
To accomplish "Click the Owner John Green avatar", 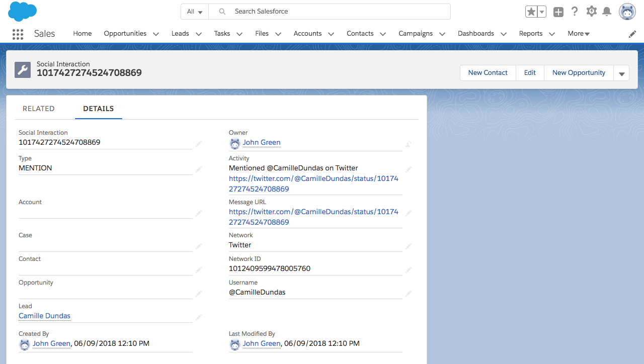I will pyautogui.click(x=234, y=143).
